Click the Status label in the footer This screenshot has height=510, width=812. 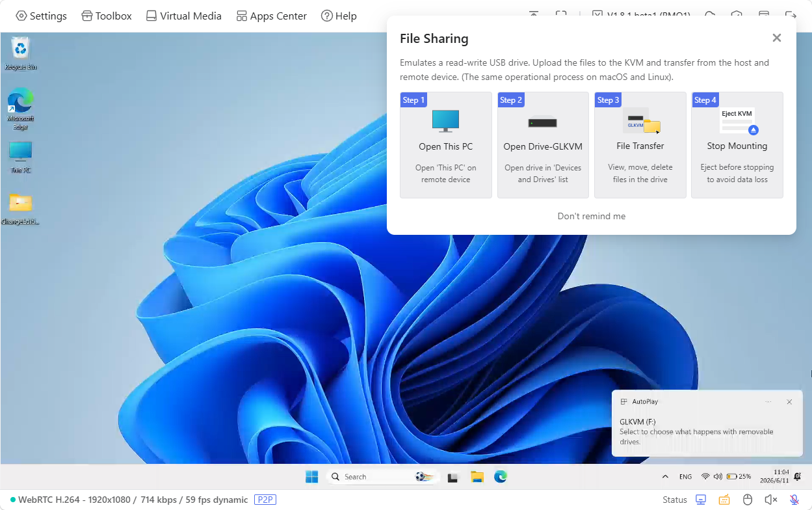tap(675, 500)
